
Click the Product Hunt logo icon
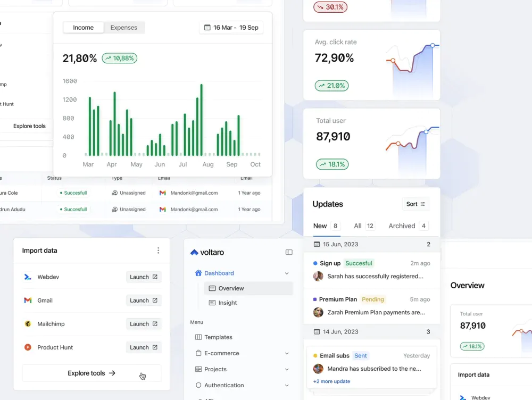click(x=28, y=347)
